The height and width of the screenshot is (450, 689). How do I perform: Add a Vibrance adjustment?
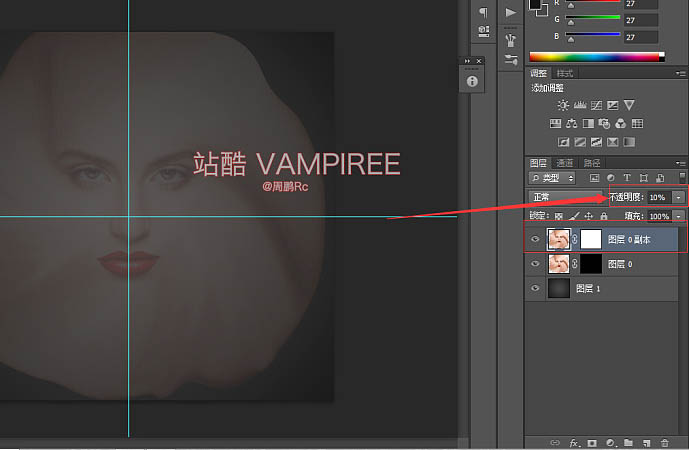(629, 105)
